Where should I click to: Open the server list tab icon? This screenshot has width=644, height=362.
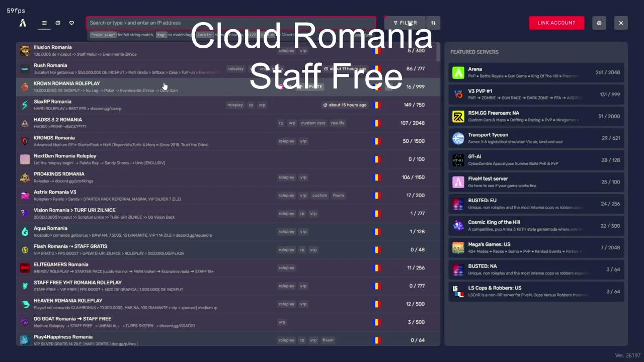point(44,23)
